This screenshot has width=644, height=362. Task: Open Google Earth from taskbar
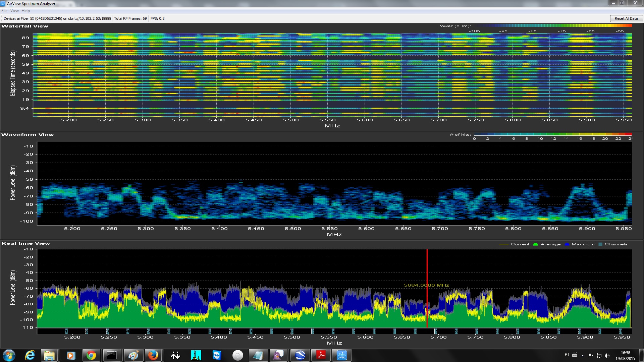300,355
